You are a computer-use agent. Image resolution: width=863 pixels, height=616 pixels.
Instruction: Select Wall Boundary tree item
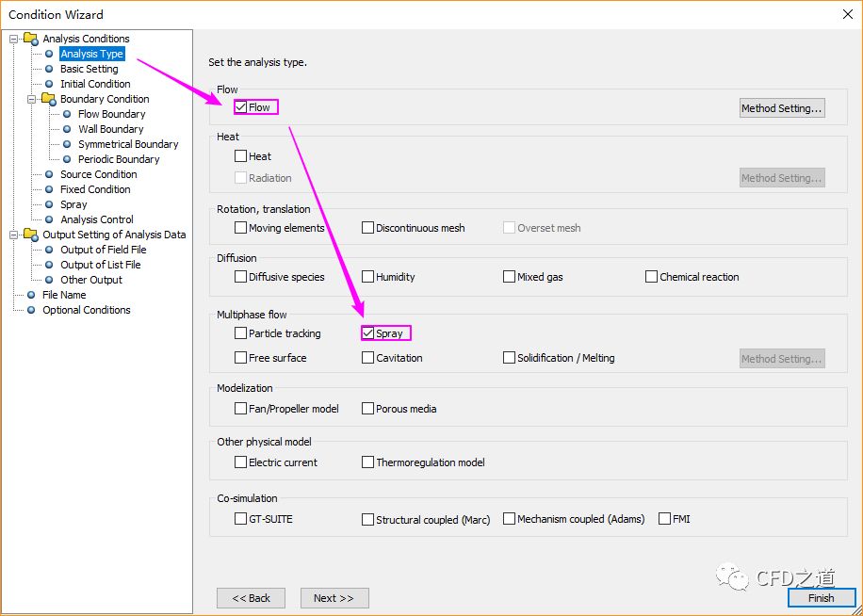tap(110, 129)
